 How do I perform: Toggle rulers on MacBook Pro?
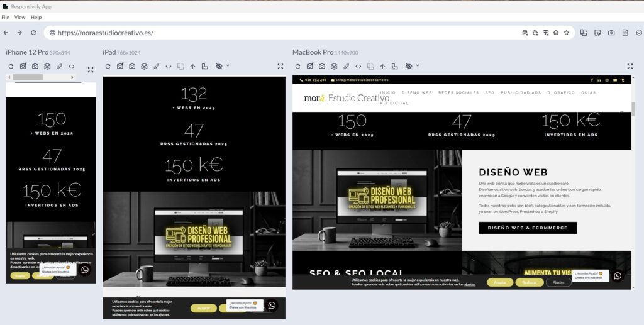click(x=395, y=66)
